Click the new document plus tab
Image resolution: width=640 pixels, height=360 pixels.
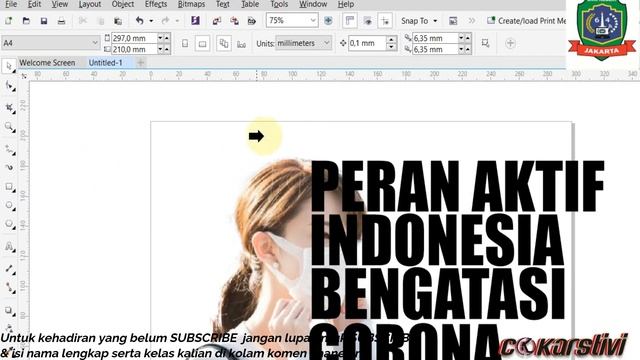140,62
